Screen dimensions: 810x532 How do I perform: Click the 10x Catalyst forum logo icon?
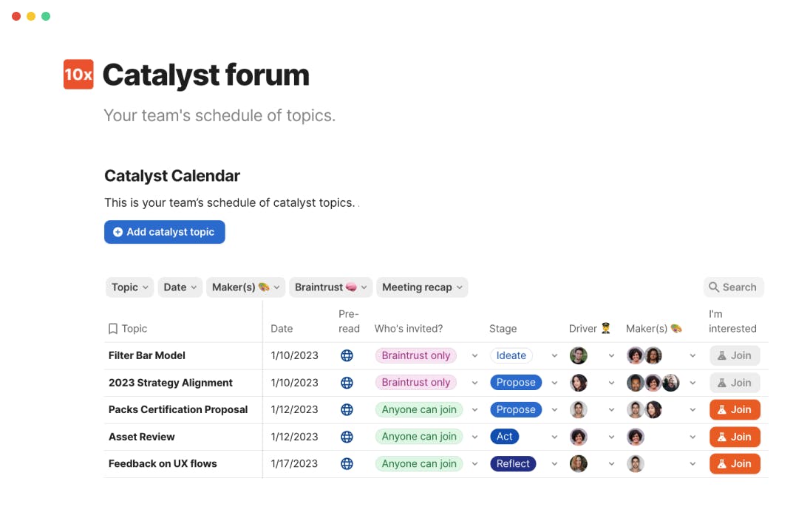click(78, 75)
